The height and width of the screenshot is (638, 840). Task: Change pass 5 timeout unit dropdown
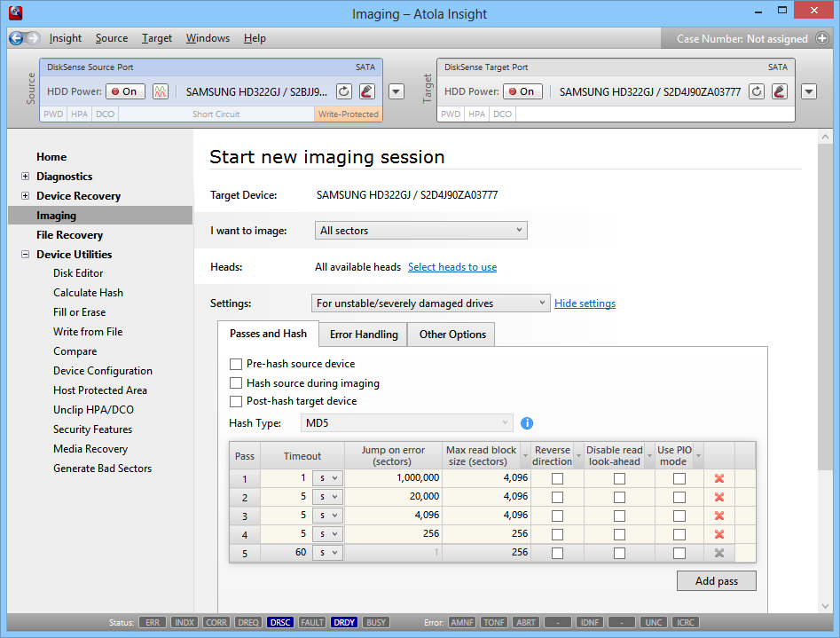pos(328,553)
